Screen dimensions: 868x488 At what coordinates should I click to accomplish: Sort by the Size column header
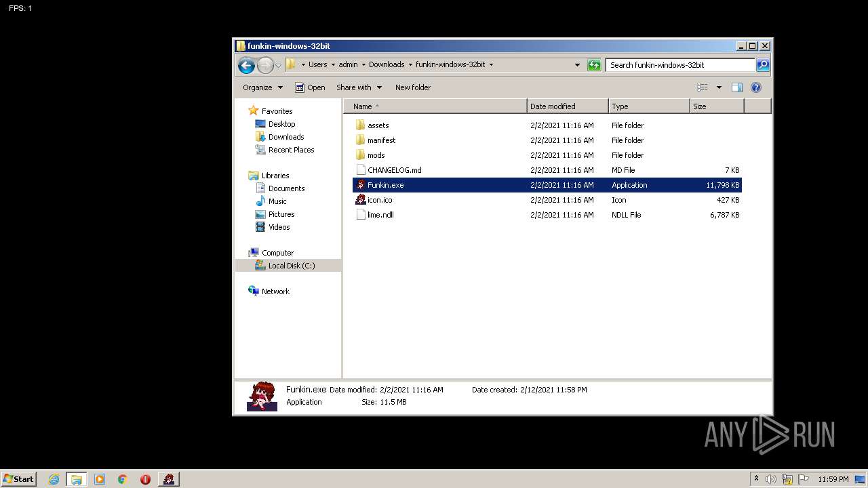coord(717,106)
